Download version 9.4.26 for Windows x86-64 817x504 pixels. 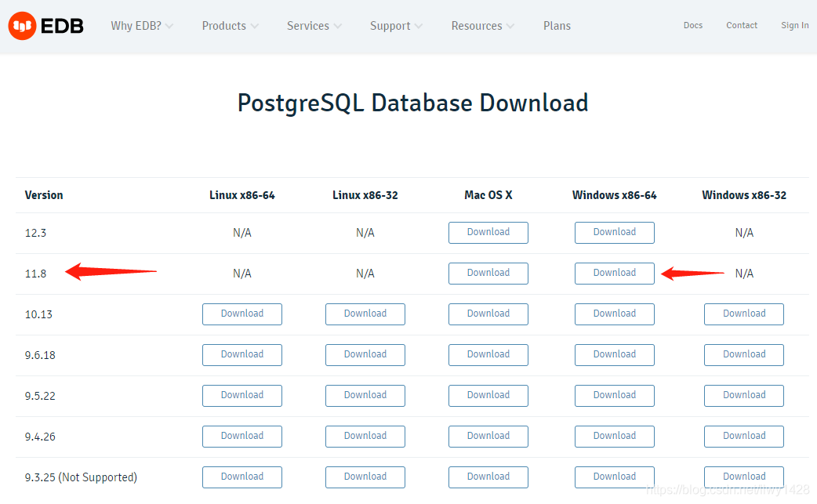[x=614, y=437]
